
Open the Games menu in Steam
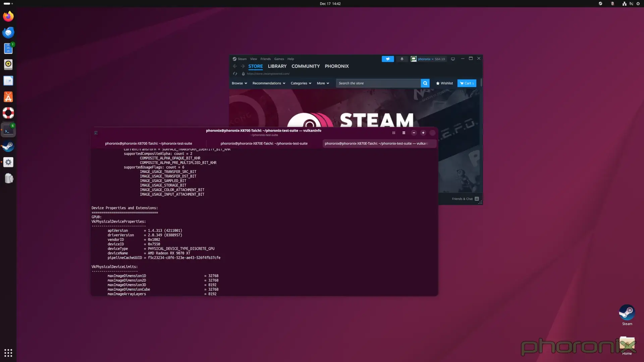(279, 59)
